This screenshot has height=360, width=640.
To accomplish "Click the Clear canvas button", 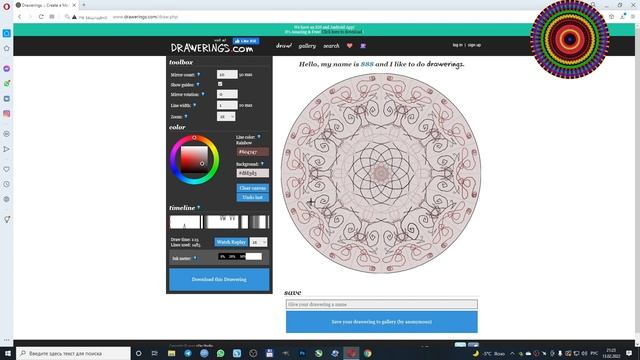I will click(x=253, y=188).
